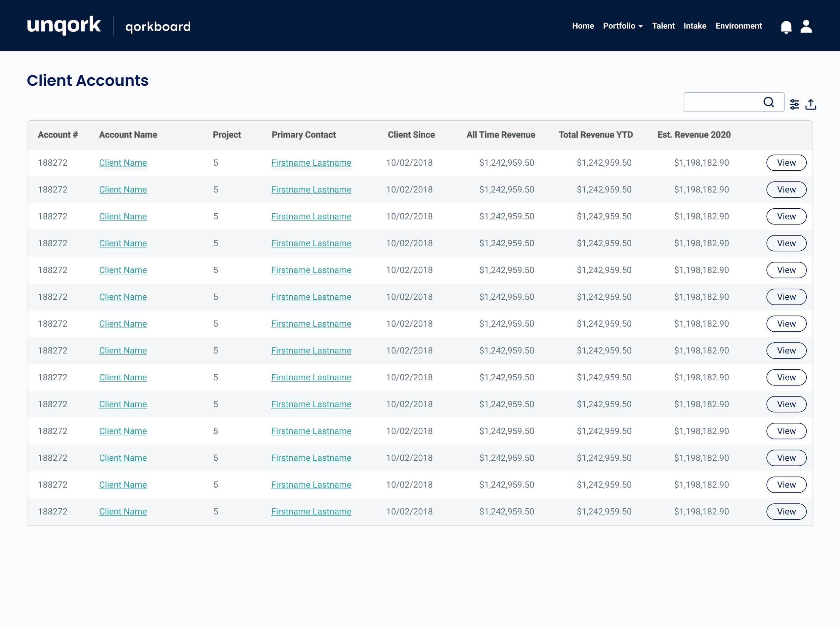The height and width of the screenshot is (630, 840).
Task: Click the last row View button
Action: pyautogui.click(x=786, y=511)
